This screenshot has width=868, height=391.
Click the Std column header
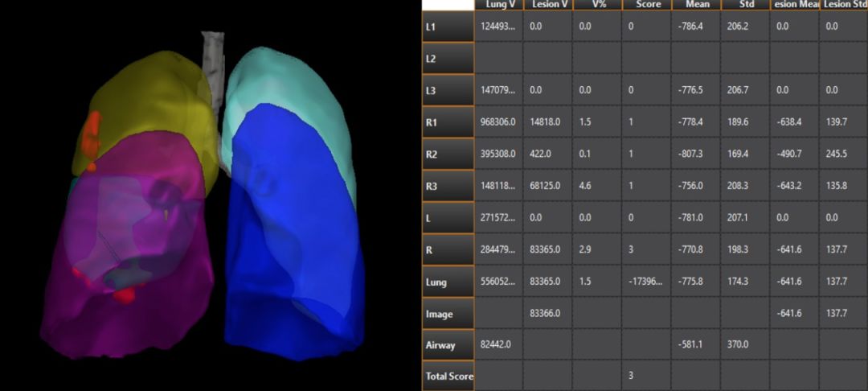745,5
